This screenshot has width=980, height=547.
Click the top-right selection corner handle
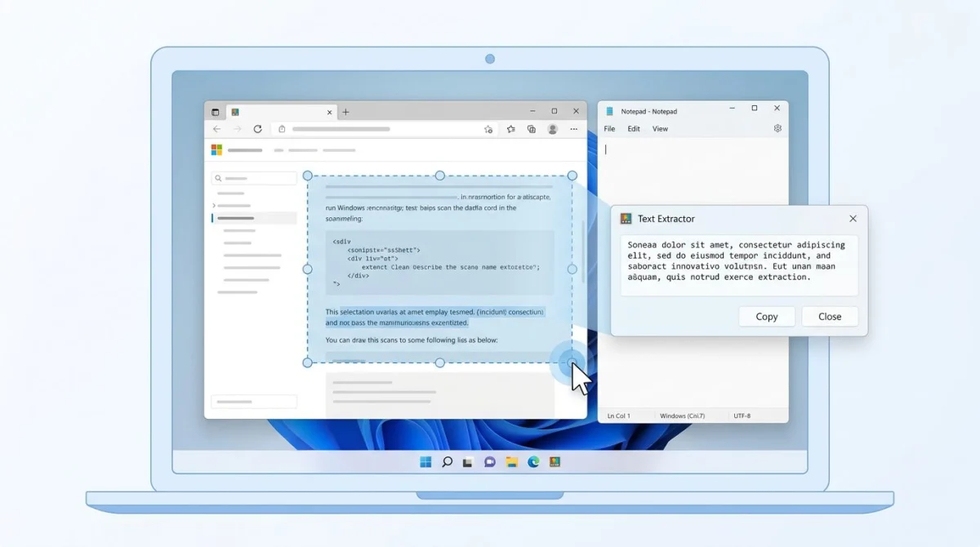[x=572, y=176]
